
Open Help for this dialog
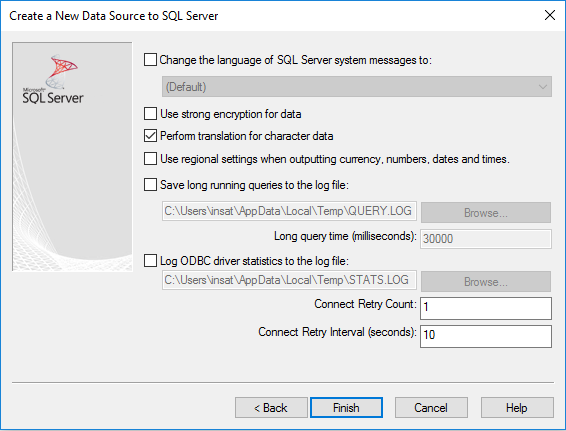(517, 408)
